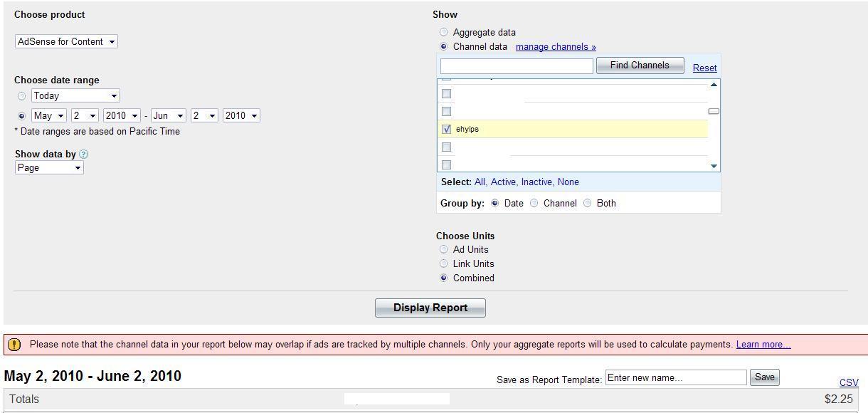Group by Channel radio button
Viewport: 868px width, 413px height.
[534, 203]
